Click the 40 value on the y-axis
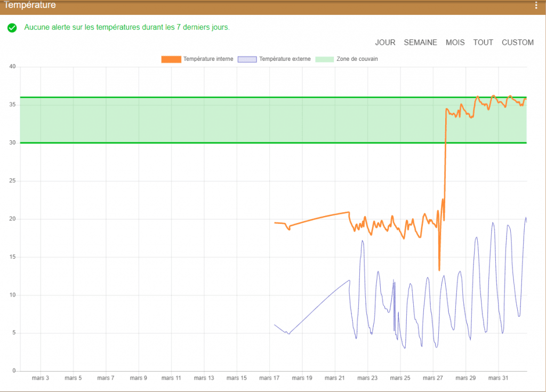The image size is (546, 392). click(13, 67)
